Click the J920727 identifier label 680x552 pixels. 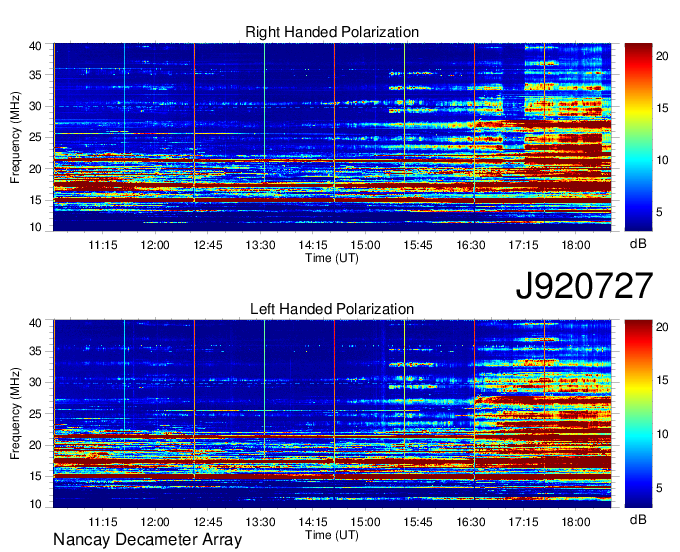[x=584, y=286]
